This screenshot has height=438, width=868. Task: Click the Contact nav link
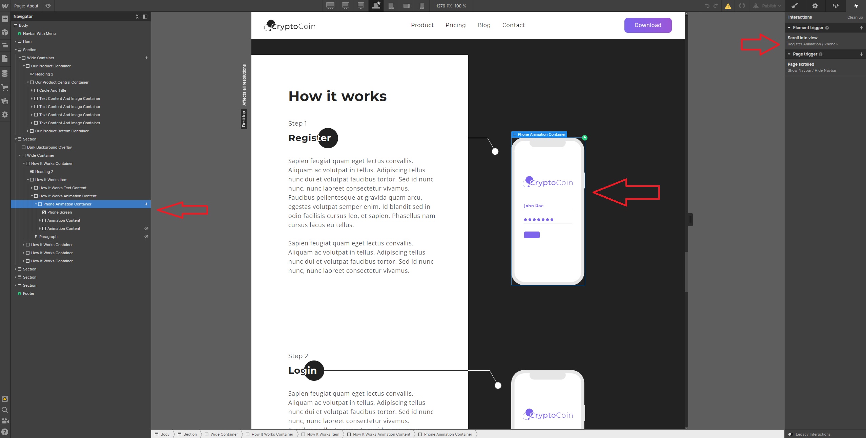[514, 25]
